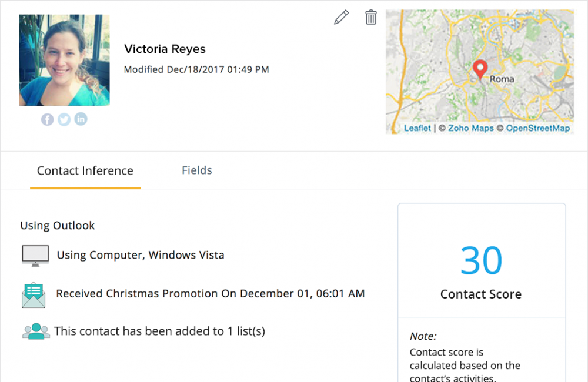This screenshot has height=382, width=588.
Task: Click the email envelope campaign icon
Action: point(34,295)
